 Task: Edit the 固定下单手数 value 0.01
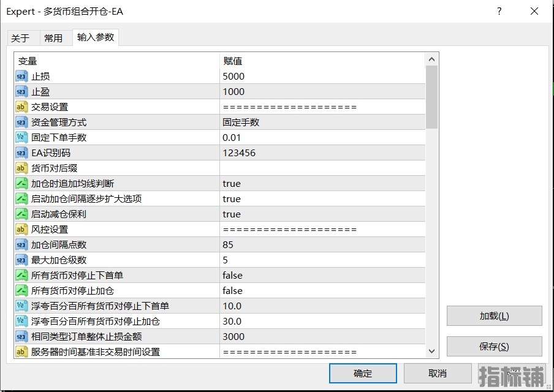coord(322,138)
